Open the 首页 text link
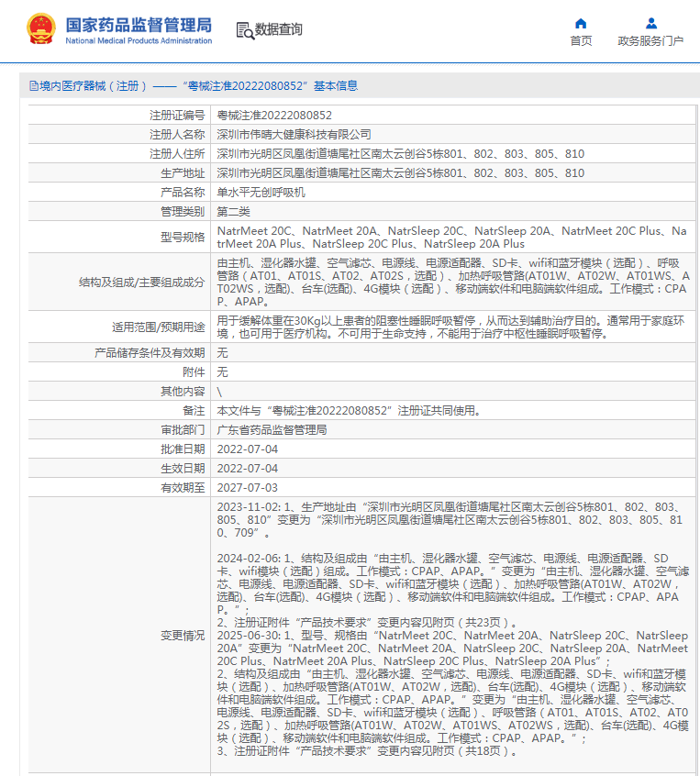This screenshot has width=700, height=776. [x=581, y=41]
